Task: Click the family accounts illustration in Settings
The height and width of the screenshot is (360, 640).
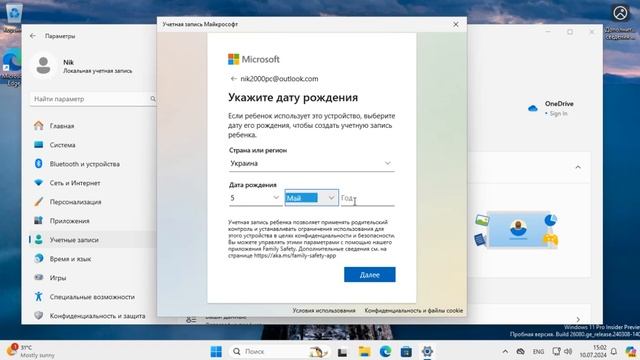Action: (517, 230)
